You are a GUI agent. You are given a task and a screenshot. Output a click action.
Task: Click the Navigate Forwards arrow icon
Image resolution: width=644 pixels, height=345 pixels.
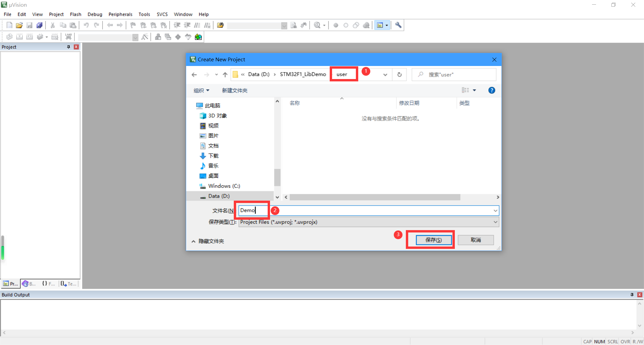[x=120, y=25]
